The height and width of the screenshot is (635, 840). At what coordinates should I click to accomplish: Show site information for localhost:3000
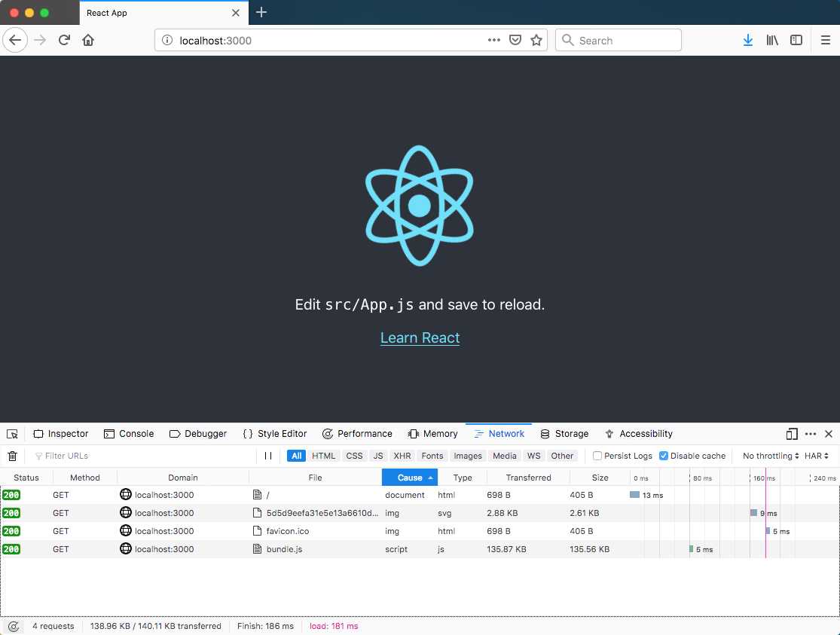click(x=167, y=40)
